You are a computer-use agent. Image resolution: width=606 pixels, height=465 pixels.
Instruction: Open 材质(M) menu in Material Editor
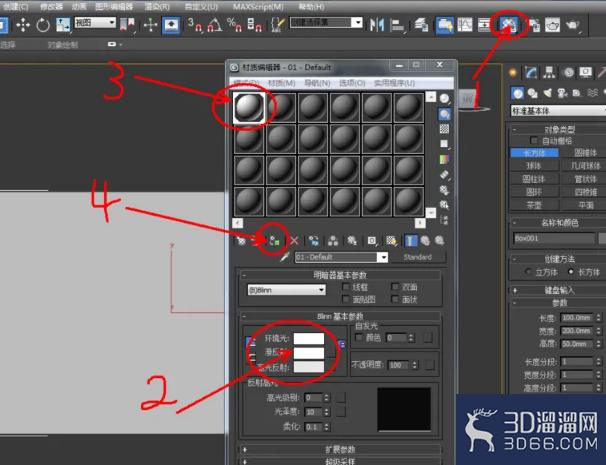coord(281,83)
